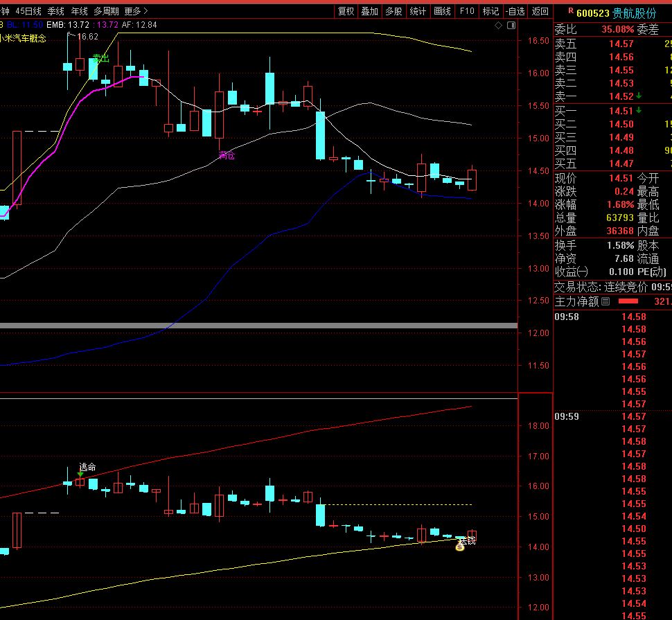Click the stock name 贵航股份
The width and height of the screenshot is (672, 620).
point(635,13)
